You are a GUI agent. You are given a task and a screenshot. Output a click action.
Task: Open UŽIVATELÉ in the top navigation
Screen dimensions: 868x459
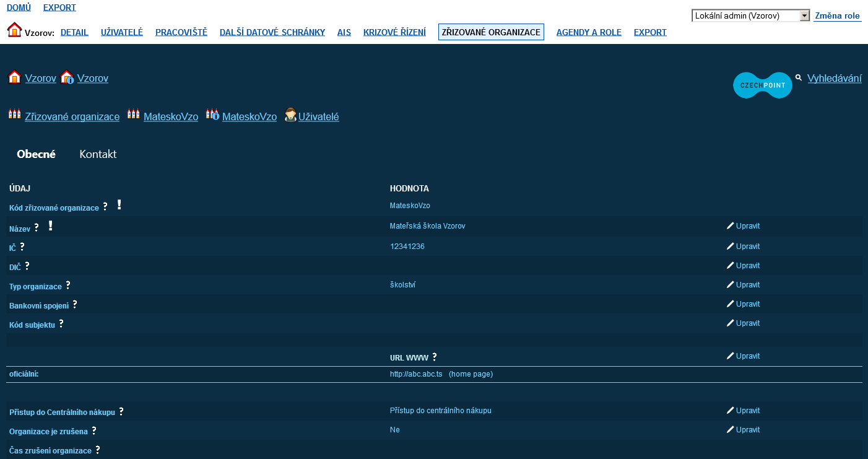122,32
